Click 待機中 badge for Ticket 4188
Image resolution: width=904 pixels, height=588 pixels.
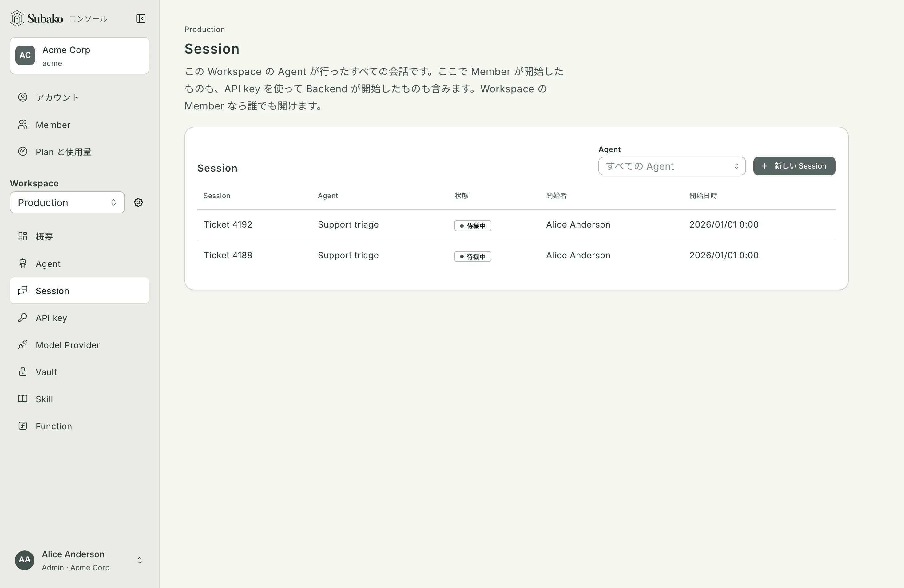tap(473, 256)
